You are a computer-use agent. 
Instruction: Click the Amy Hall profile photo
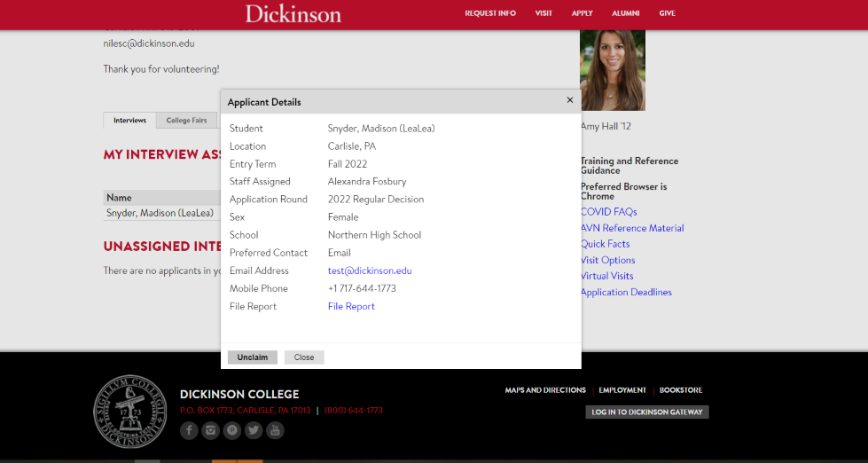[613, 70]
